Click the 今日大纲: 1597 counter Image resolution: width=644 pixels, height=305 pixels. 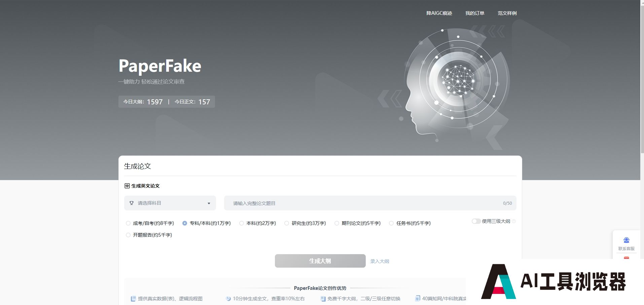coord(143,102)
